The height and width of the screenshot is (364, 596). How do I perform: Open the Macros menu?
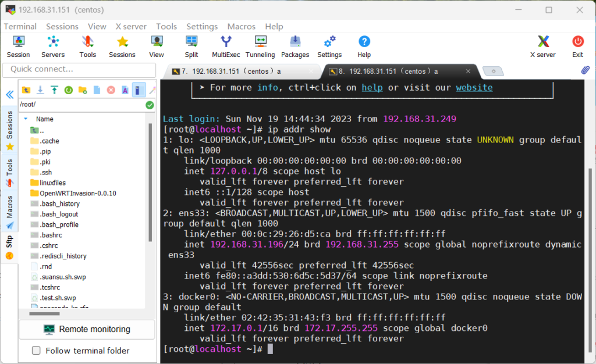coord(241,26)
